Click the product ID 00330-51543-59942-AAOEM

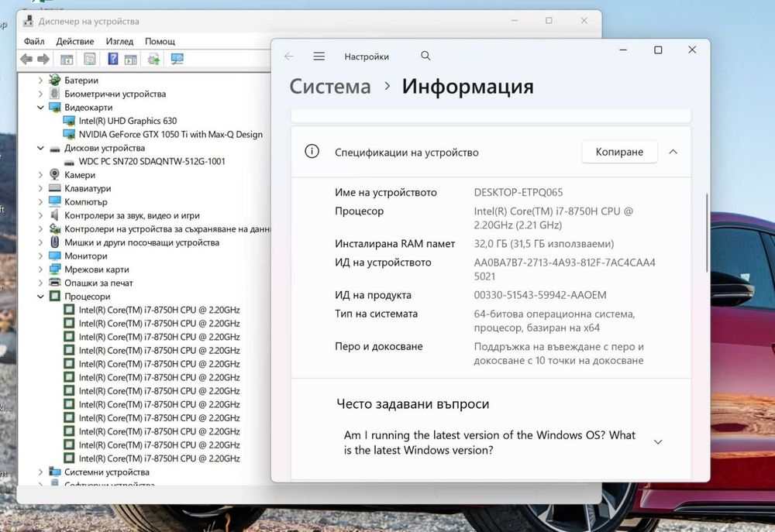pos(540,295)
